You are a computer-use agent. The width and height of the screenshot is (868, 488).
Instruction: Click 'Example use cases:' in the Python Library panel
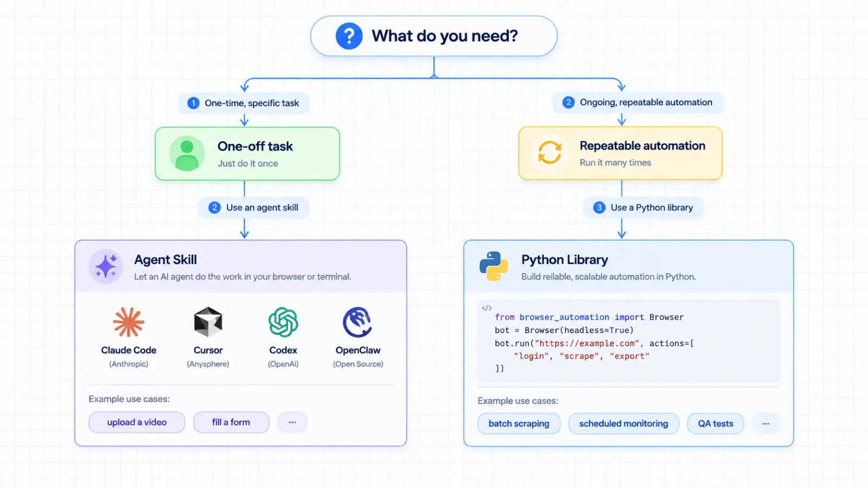coord(518,401)
